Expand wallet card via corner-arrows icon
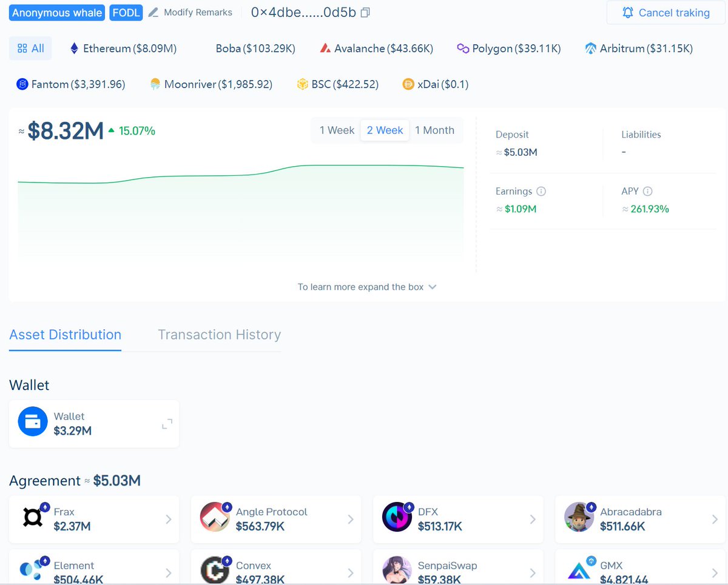 point(167,424)
